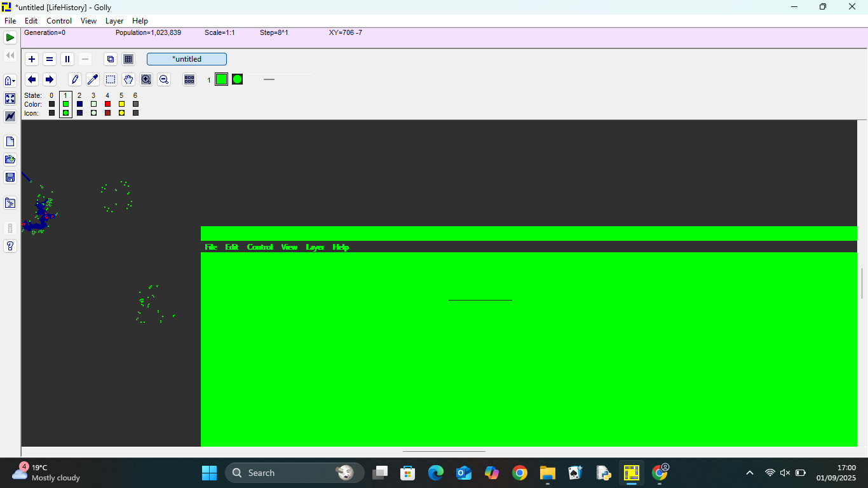
Task: Open the Layer menu
Action: pos(114,21)
